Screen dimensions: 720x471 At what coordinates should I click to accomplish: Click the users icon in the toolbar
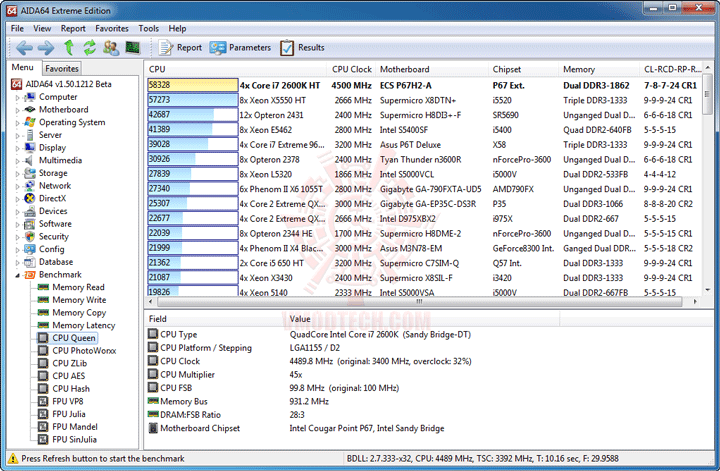point(111,47)
